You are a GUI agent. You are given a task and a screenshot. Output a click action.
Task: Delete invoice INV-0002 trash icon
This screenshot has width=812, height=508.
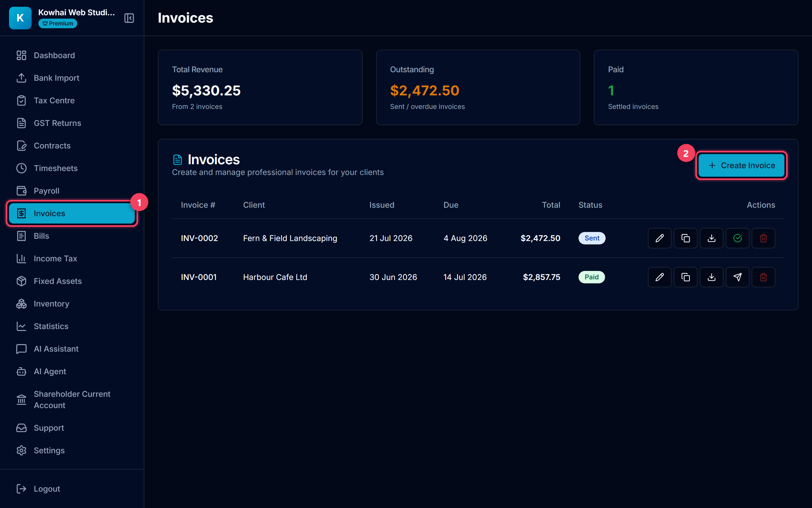pyautogui.click(x=763, y=238)
